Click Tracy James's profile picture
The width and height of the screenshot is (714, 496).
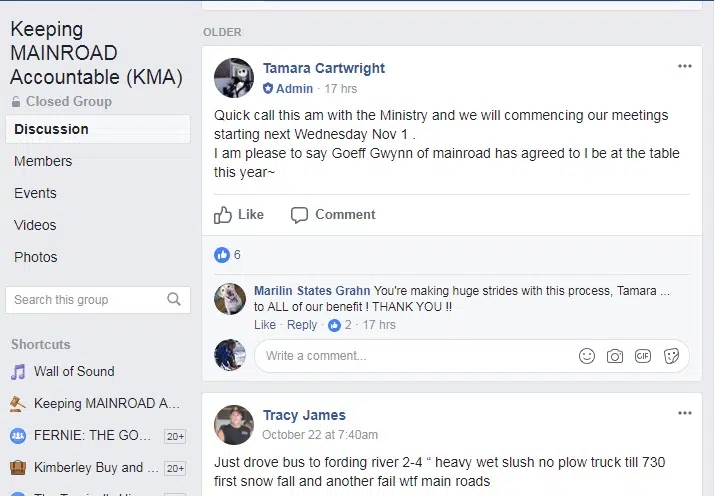[x=234, y=424]
